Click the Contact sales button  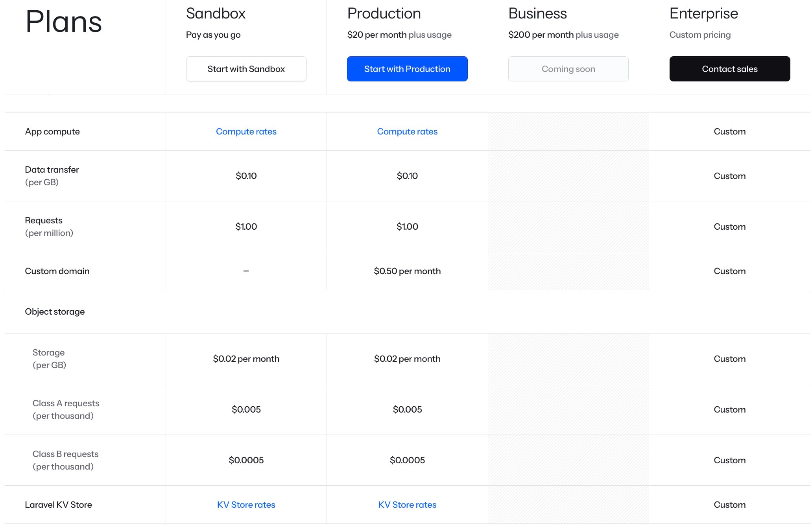coord(729,69)
